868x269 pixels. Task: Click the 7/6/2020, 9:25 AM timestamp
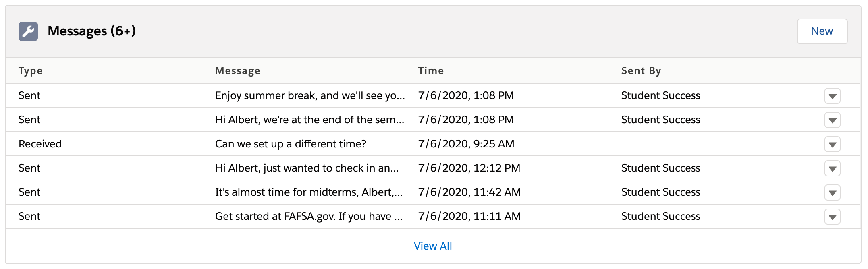click(466, 144)
